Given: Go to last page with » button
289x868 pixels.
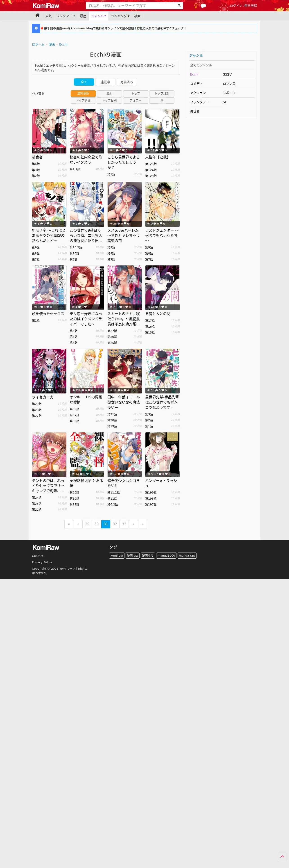Looking at the screenshot, I should [143, 524].
